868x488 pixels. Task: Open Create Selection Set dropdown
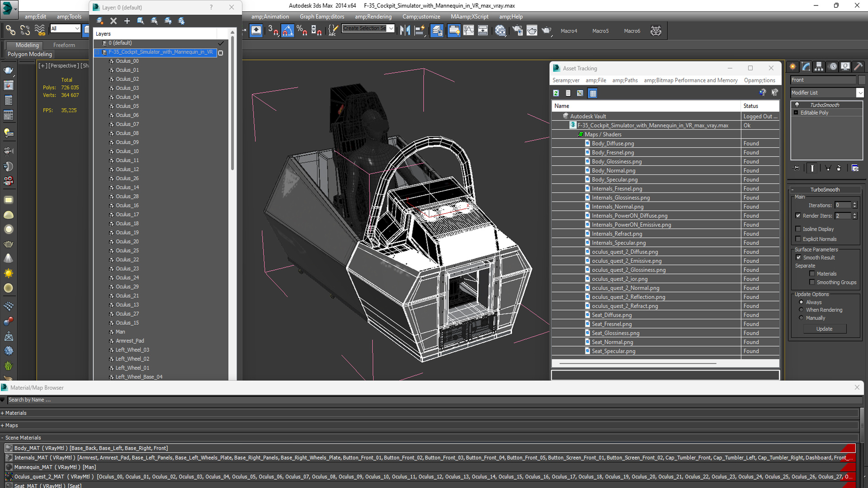(391, 28)
